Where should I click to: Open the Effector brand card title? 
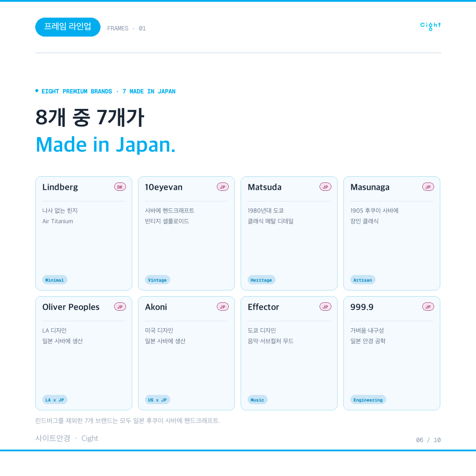click(x=263, y=307)
